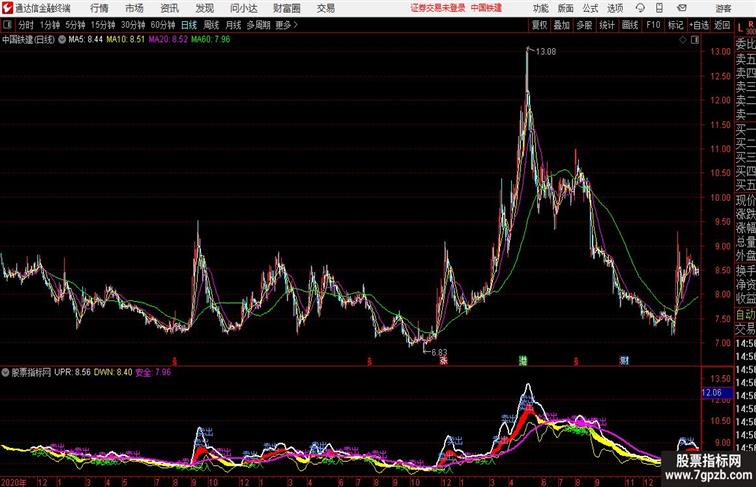Image resolution: width=756 pixels, height=487 pixels.
Task: Click the 中国铁建(日线) chart title
Action: (x=28, y=40)
